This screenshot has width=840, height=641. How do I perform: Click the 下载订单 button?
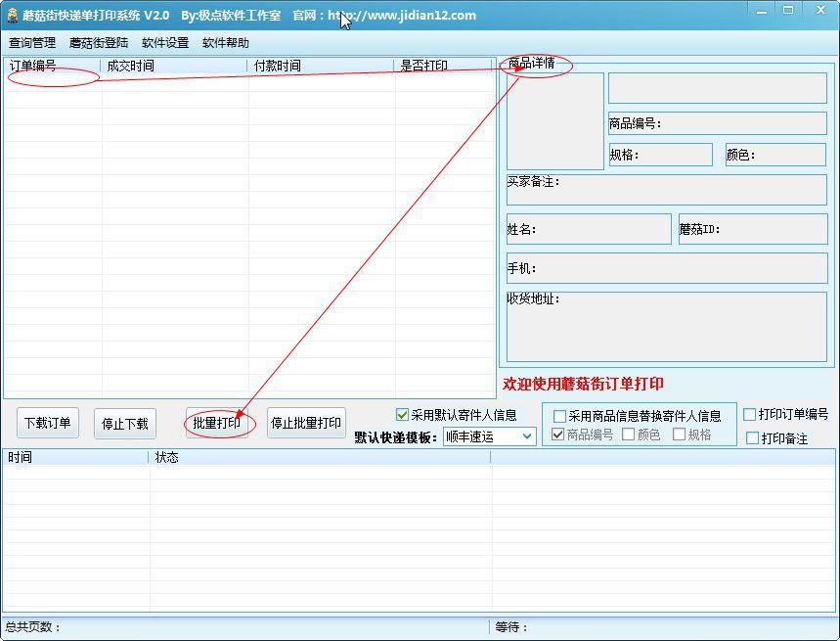tap(48, 423)
